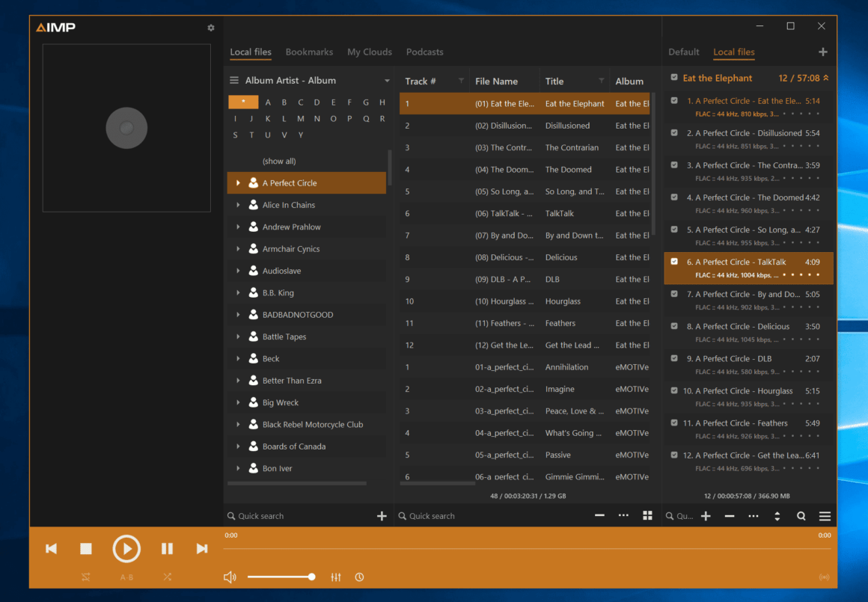The width and height of the screenshot is (868, 602).
Task: Add a new playlist with the plus button
Action: coord(822,52)
